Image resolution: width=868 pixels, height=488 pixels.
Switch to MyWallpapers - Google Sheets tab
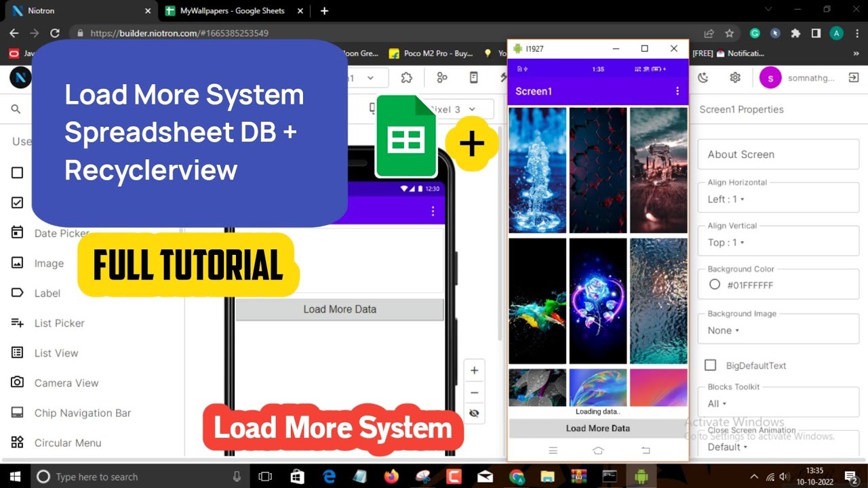[233, 11]
